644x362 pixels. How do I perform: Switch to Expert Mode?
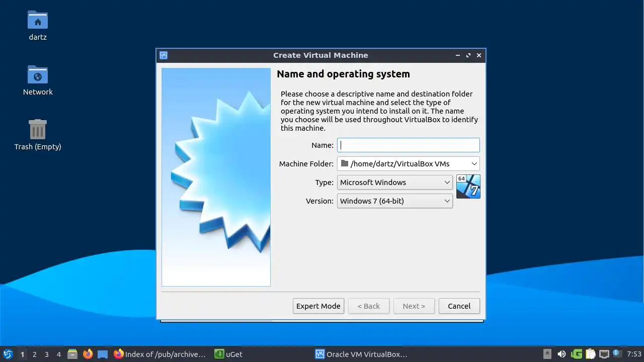point(318,306)
